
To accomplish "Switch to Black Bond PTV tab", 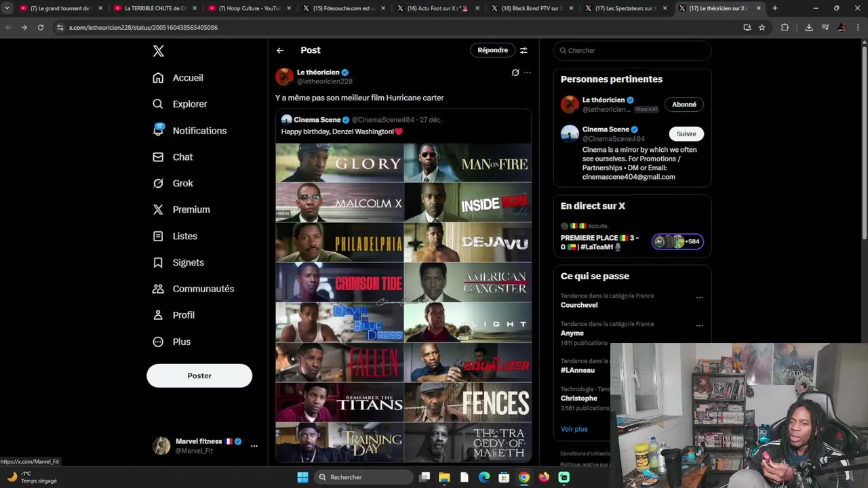I will pyautogui.click(x=531, y=8).
